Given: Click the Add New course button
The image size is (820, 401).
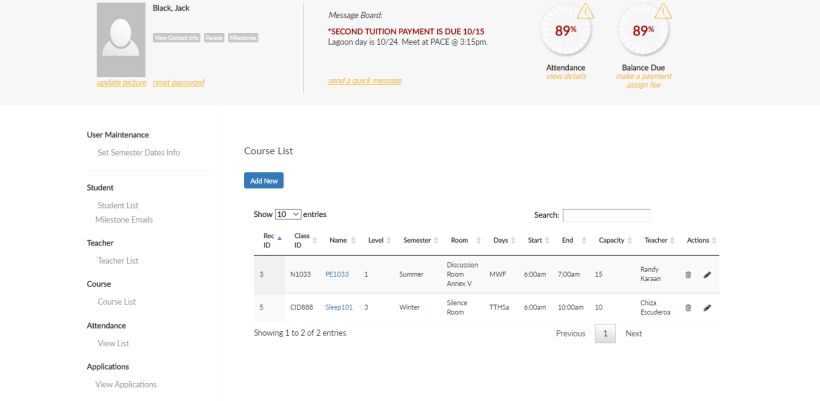Looking at the screenshot, I should tap(264, 181).
